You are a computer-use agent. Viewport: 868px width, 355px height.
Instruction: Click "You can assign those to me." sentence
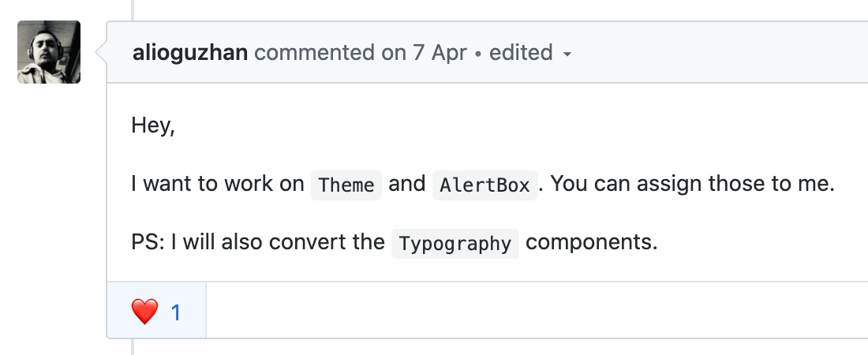[x=692, y=185]
